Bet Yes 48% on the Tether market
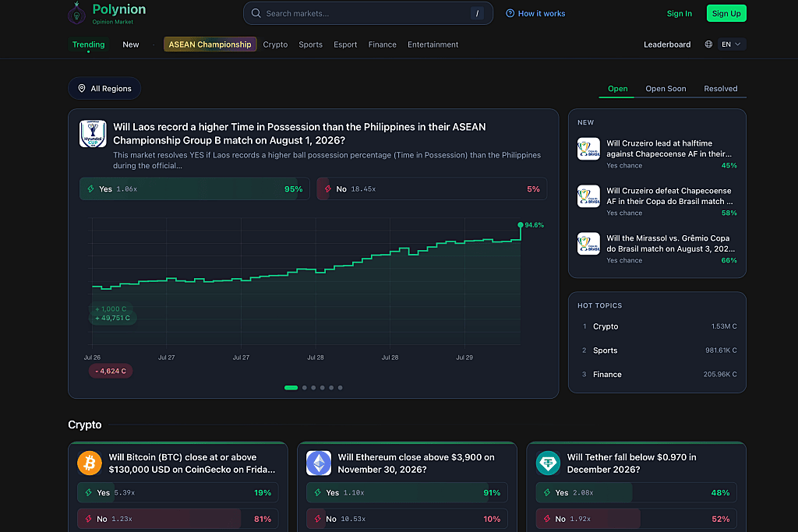This screenshot has height=532, width=798. tap(636, 492)
